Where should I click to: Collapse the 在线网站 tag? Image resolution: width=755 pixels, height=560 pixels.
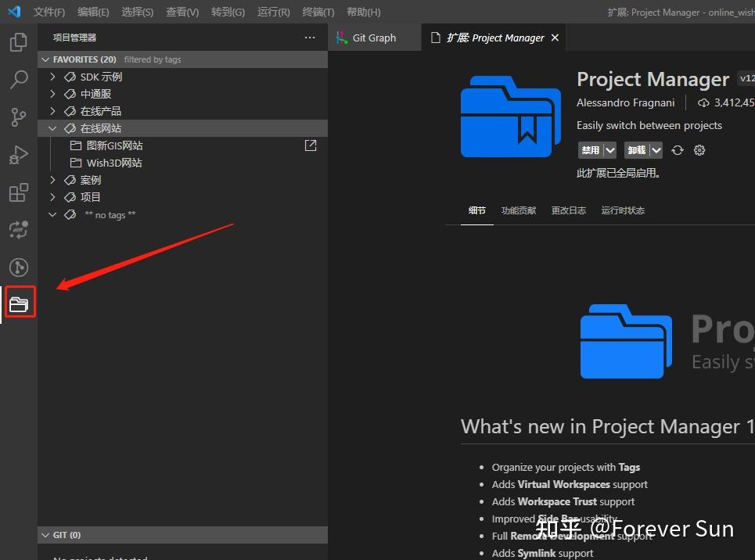coord(52,128)
